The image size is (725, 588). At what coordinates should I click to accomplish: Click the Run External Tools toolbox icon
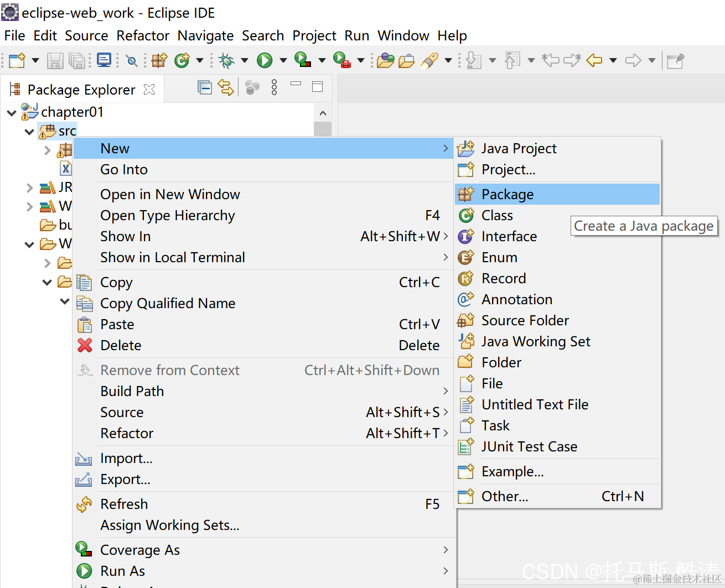click(x=341, y=60)
